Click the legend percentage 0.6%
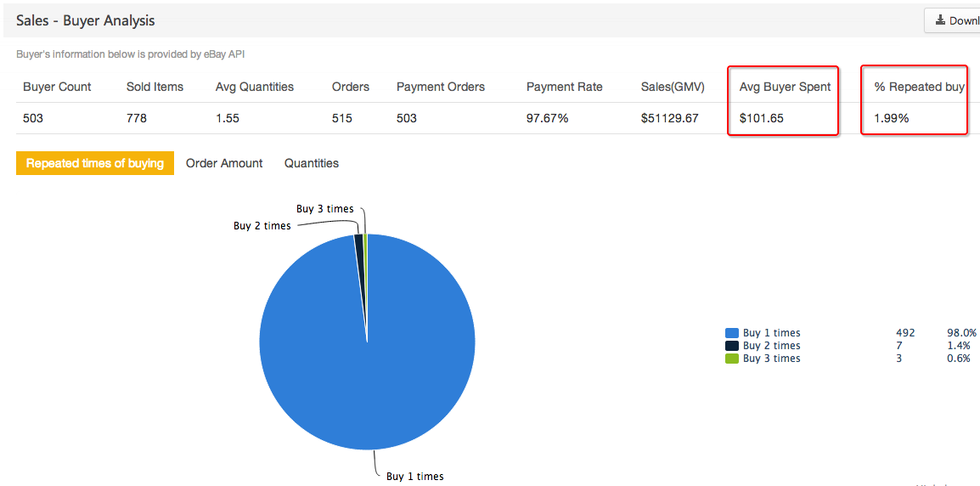Screen dimensions: 980x486 tap(960, 359)
